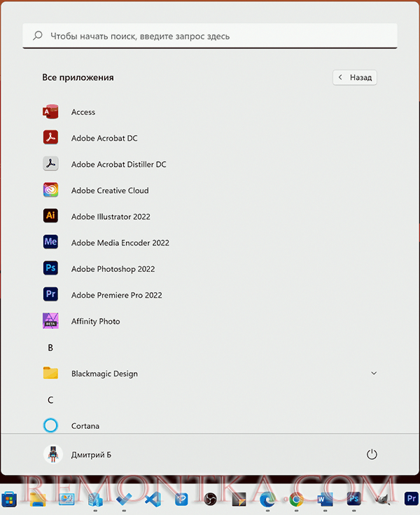The width and height of the screenshot is (420, 515).
Task: Open Google Chrome from the taskbar
Action: click(x=296, y=499)
